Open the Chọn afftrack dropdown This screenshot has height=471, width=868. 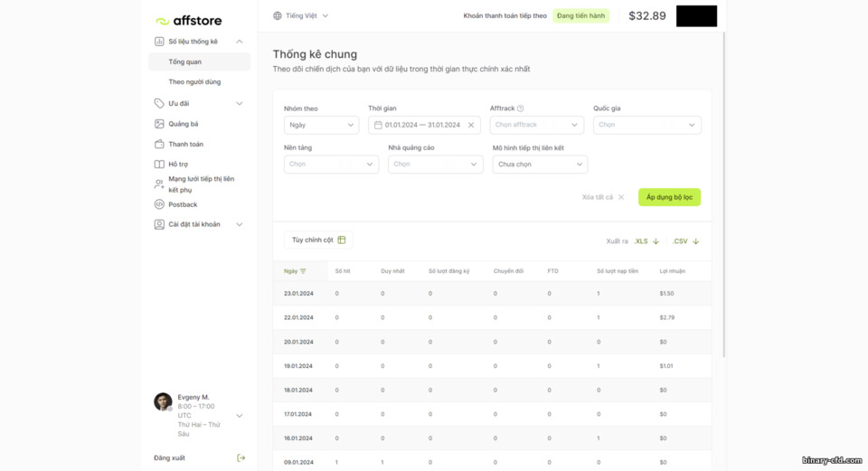click(x=536, y=125)
